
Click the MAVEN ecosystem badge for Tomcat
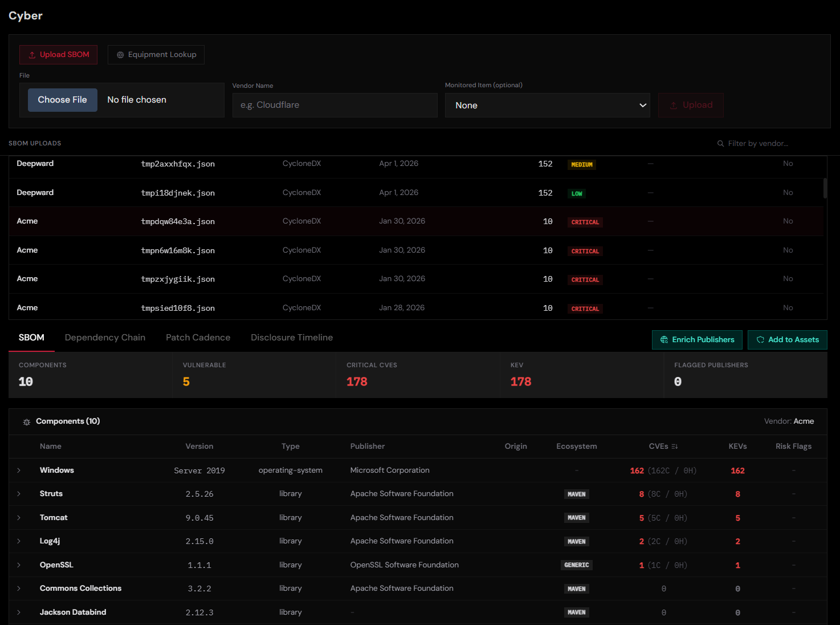tap(576, 517)
